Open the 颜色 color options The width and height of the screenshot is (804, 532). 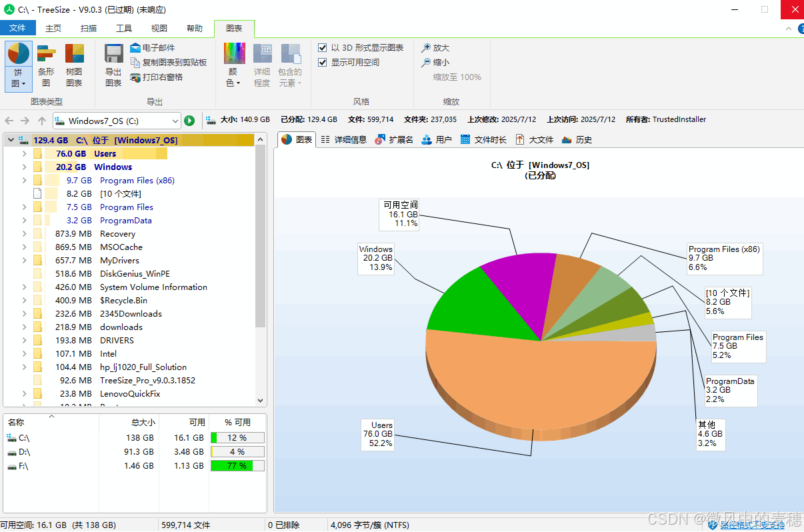(234, 65)
